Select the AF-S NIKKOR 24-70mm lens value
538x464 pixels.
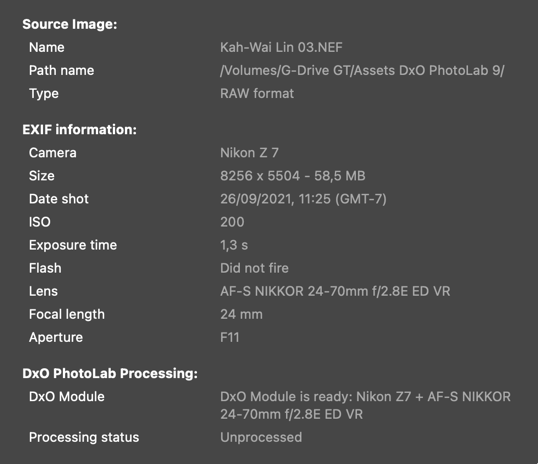(335, 291)
